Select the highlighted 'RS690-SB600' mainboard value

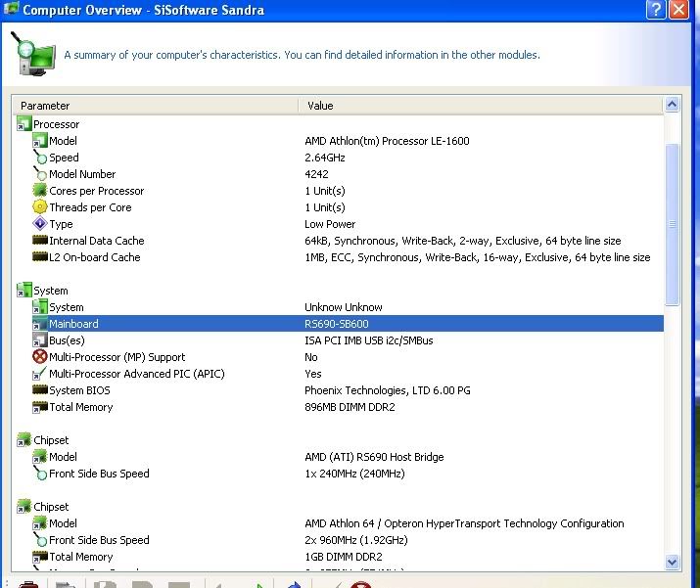pos(337,324)
